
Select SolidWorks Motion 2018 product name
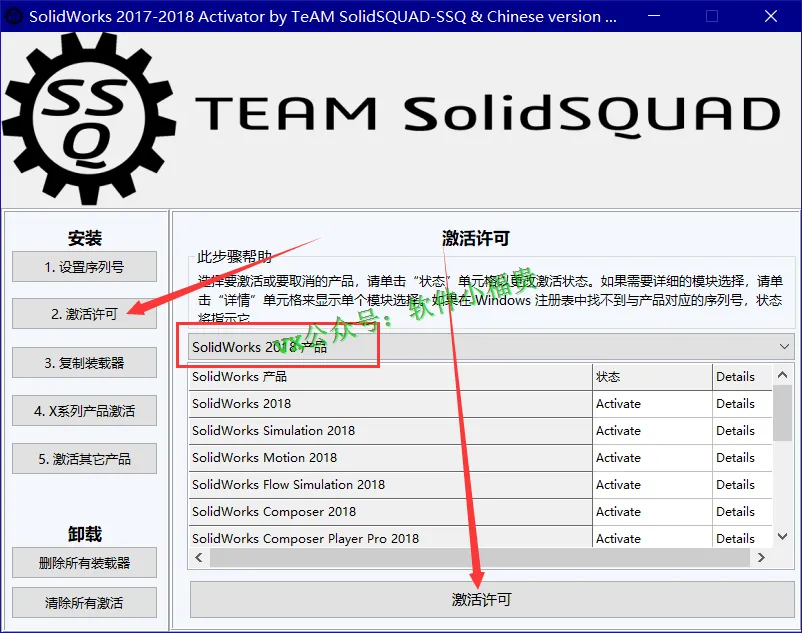(390, 458)
